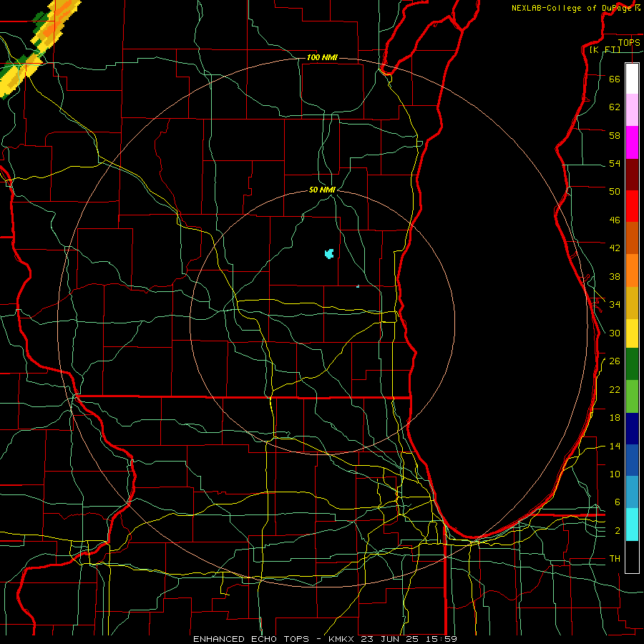The width and height of the screenshot is (644, 644).
Task: Click the 100 NMI range ring label
Action: [322, 57]
